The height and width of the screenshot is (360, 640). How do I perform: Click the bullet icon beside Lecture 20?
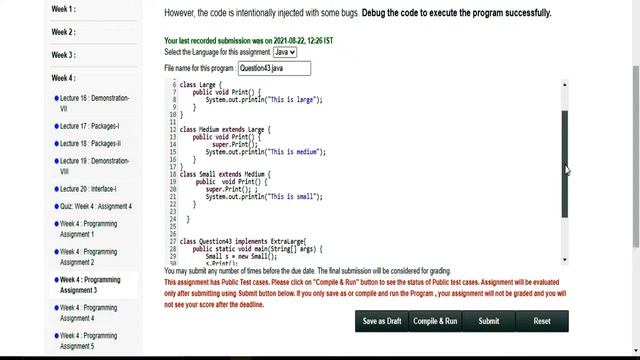tap(56, 189)
